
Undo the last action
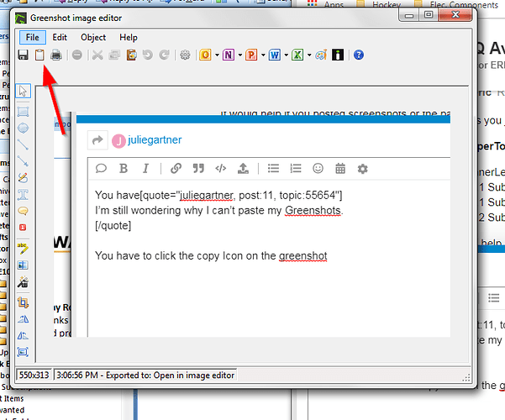click(x=148, y=55)
